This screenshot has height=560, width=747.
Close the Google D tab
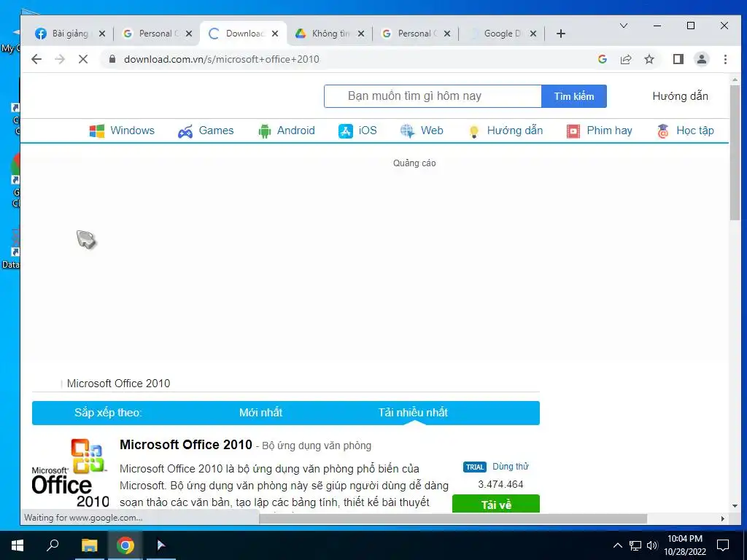tap(533, 34)
